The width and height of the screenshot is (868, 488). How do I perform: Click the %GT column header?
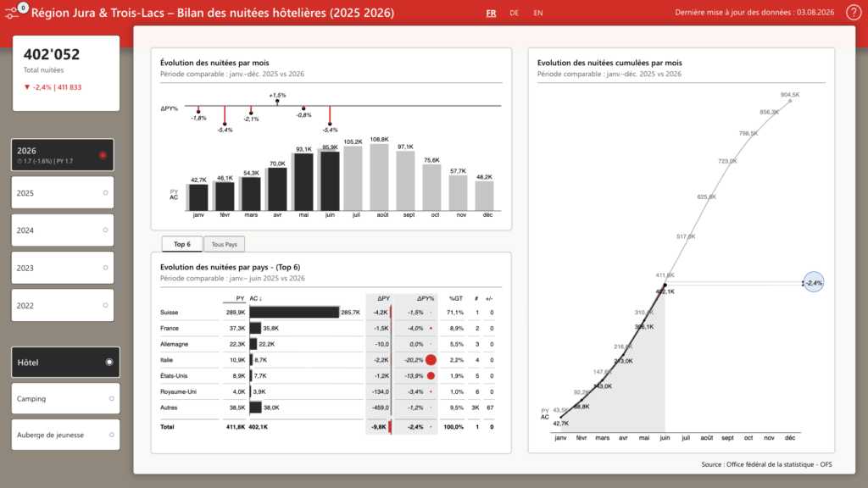(455, 298)
